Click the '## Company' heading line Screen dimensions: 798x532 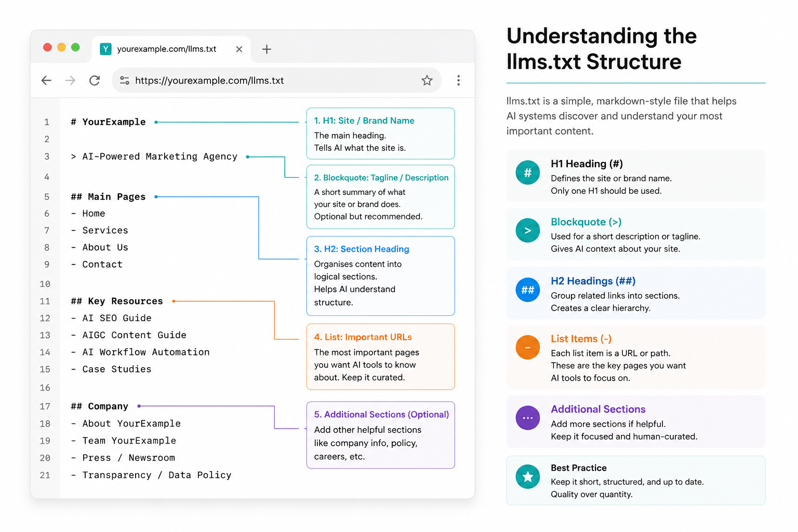click(x=100, y=406)
